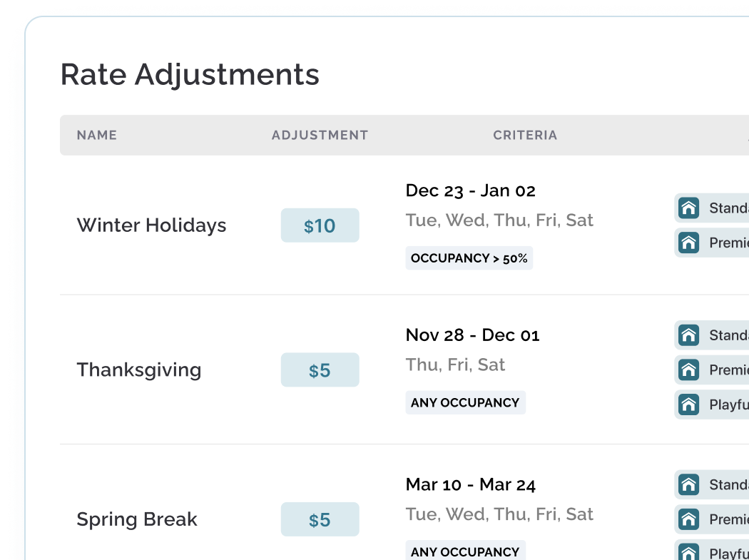Click the Standard house icon in Spring Break row
This screenshot has height=560, width=749.
pyautogui.click(x=688, y=484)
